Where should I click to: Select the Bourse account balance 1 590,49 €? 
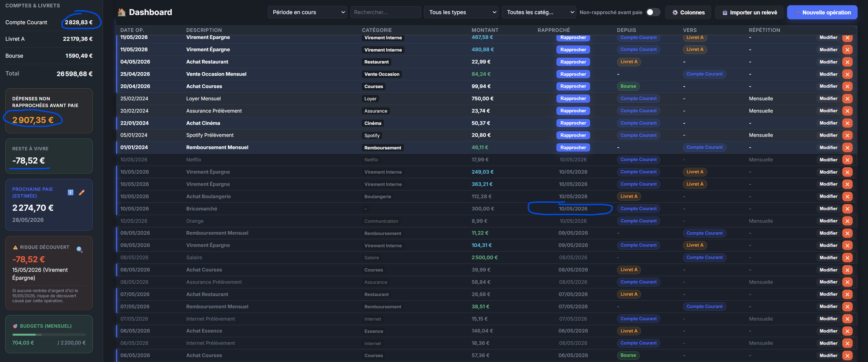[x=78, y=56]
